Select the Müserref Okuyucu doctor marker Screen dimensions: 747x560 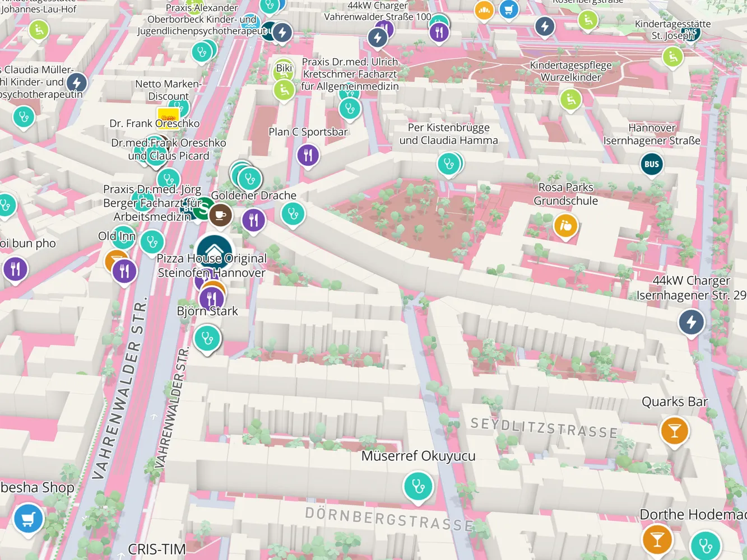418,486
